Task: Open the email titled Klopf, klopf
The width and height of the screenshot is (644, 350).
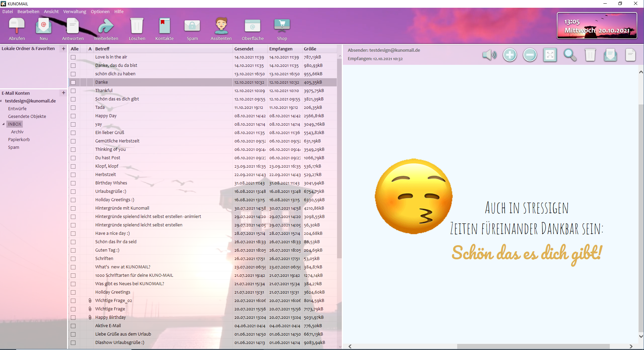Action: (x=203, y=166)
